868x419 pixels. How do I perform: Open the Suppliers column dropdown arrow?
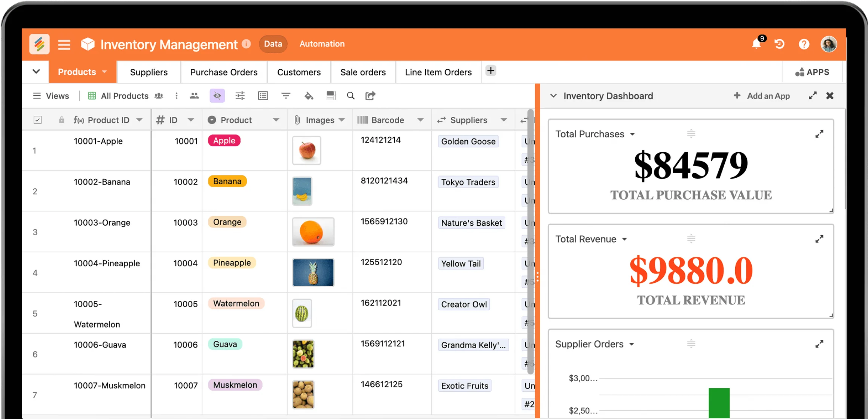(x=504, y=120)
